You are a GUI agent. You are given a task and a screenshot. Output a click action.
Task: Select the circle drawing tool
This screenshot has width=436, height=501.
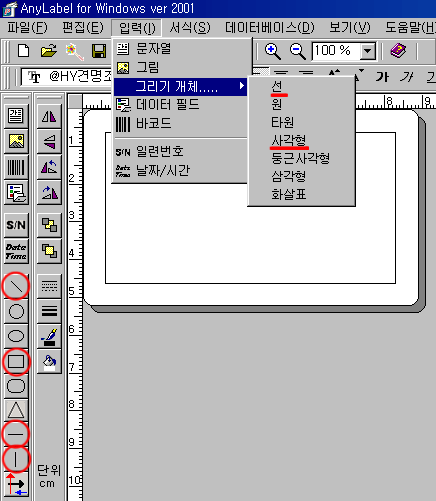coord(16,311)
